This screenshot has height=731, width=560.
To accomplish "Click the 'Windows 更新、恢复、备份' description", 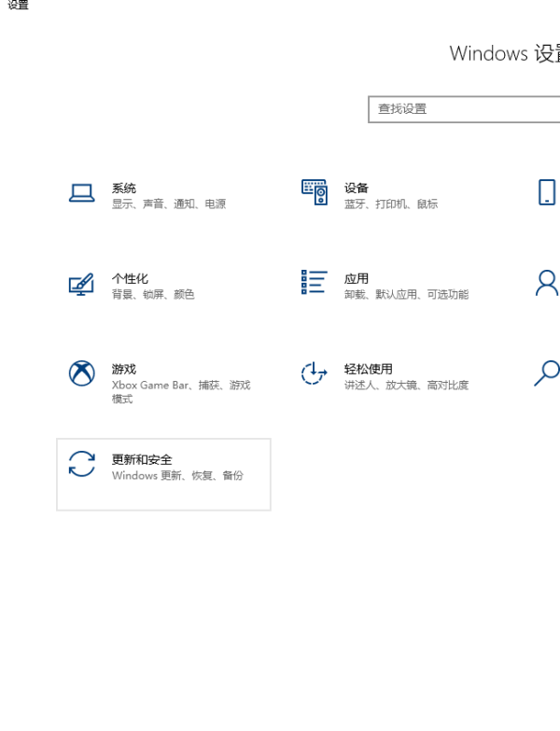I will click(x=177, y=476).
